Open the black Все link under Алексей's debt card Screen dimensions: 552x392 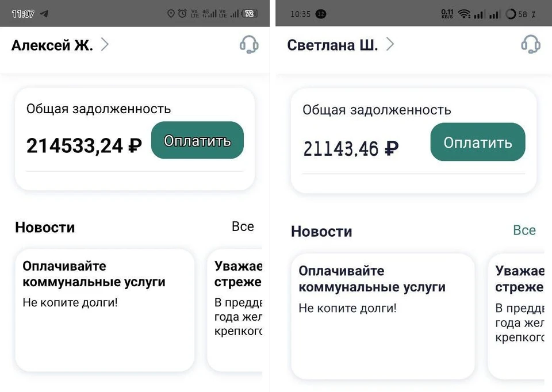pos(243,226)
